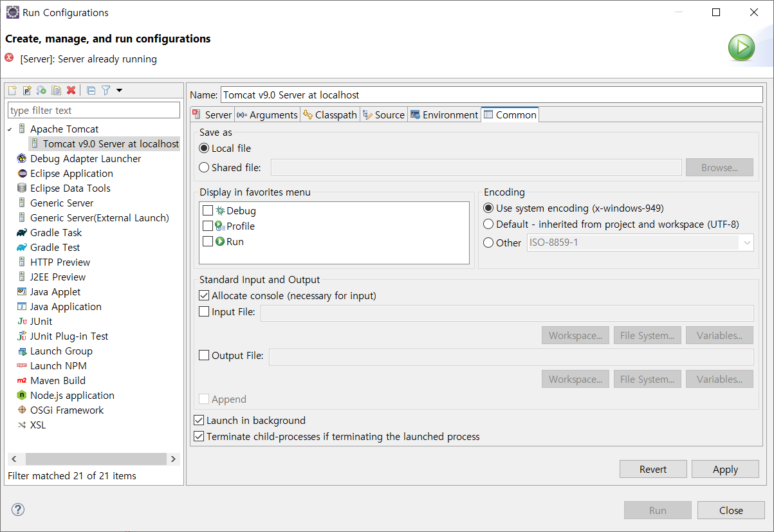Close the Run Configurations dialog via Close
The image size is (774, 532).
tap(731, 510)
